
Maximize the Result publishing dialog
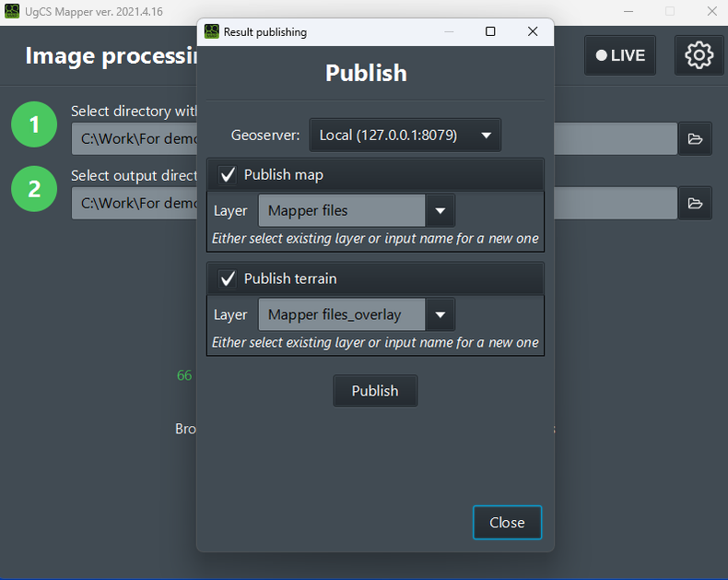tap(490, 31)
